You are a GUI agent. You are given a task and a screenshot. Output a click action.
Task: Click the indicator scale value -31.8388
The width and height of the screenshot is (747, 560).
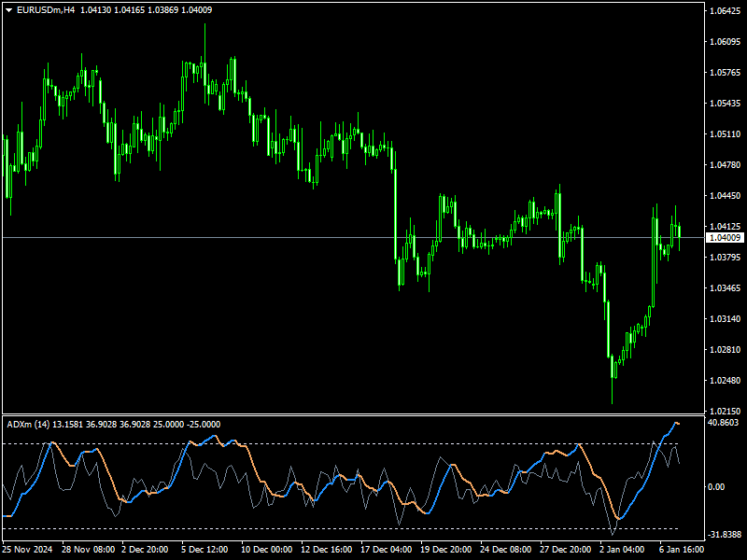(x=725, y=535)
